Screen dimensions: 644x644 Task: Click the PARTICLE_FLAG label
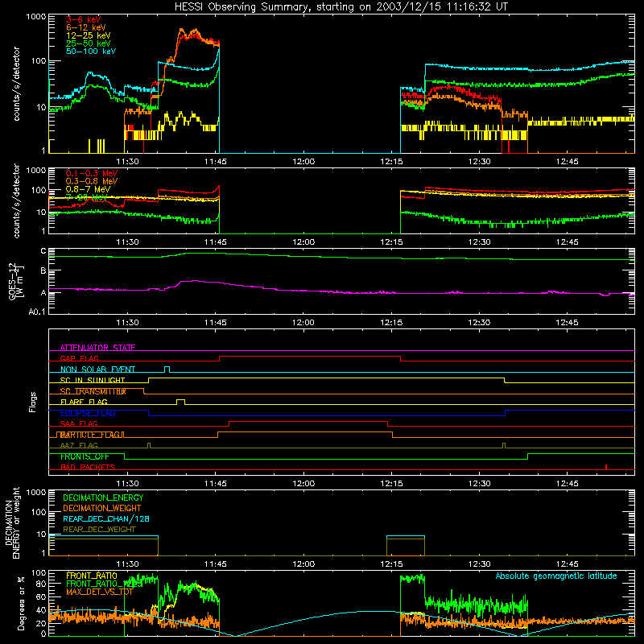[90, 435]
